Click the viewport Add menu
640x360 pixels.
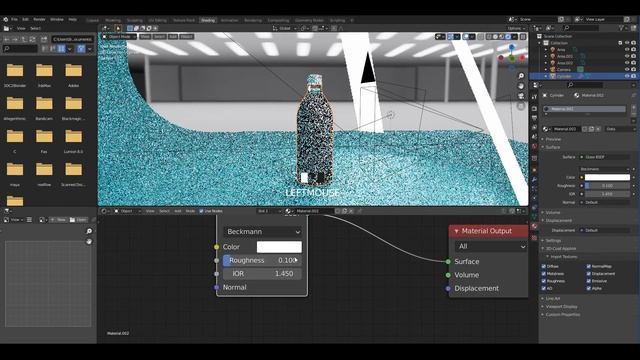(x=173, y=36)
